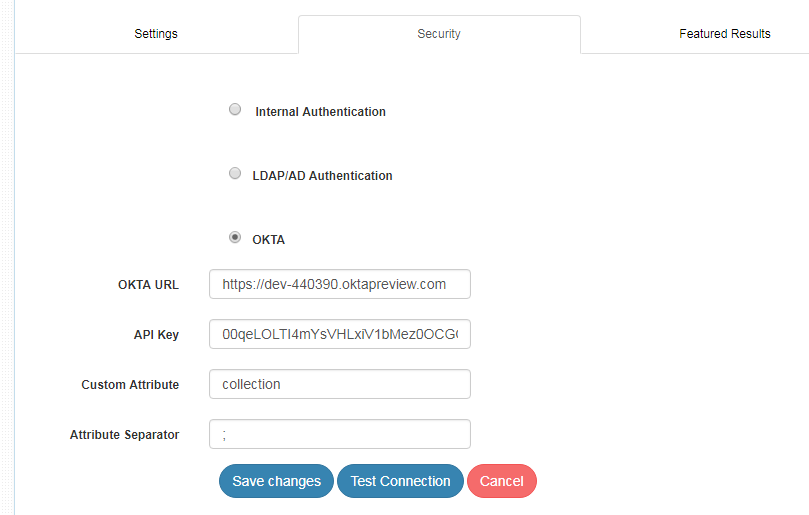Click the OKTA label text
This screenshot has width=809, height=515.
click(268, 240)
